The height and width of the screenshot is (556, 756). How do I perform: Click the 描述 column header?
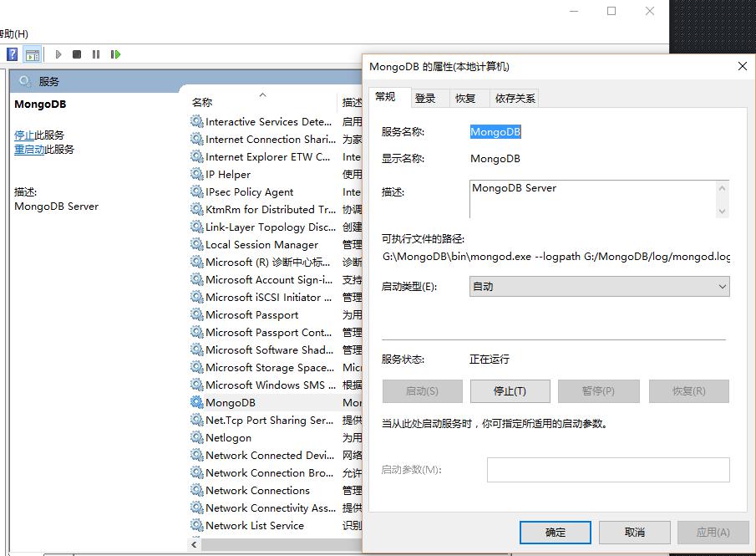point(352,102)
